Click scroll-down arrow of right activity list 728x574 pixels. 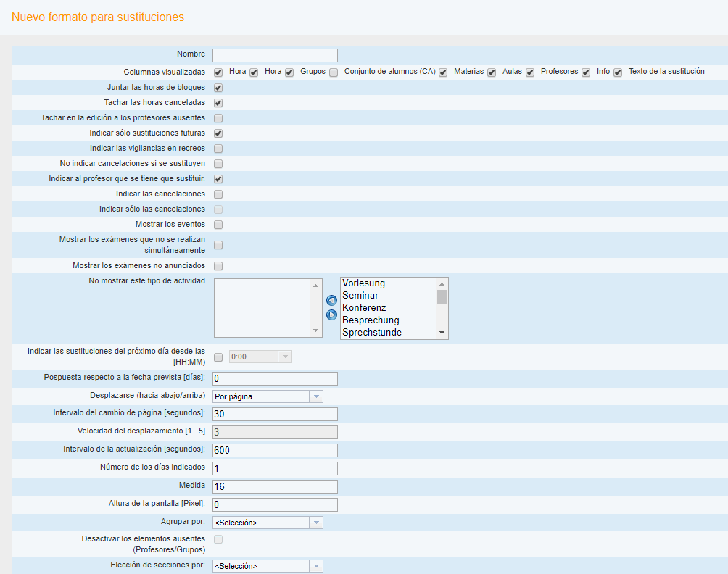tap(442, 333)
